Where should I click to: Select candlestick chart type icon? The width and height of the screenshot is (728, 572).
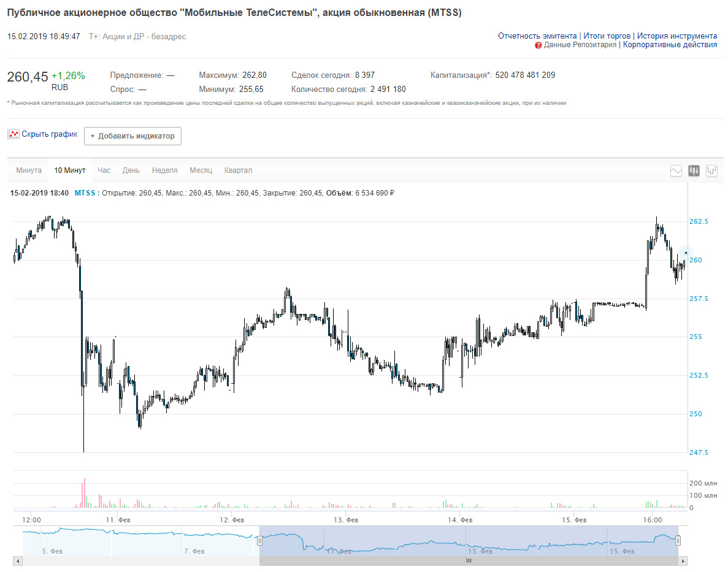point(694,171)
